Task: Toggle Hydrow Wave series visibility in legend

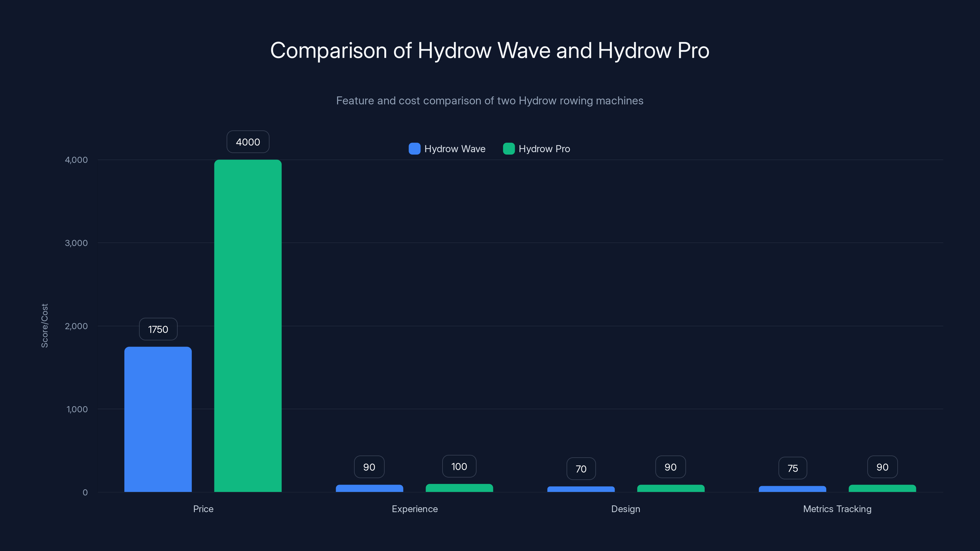Action: tap(447, 149)
